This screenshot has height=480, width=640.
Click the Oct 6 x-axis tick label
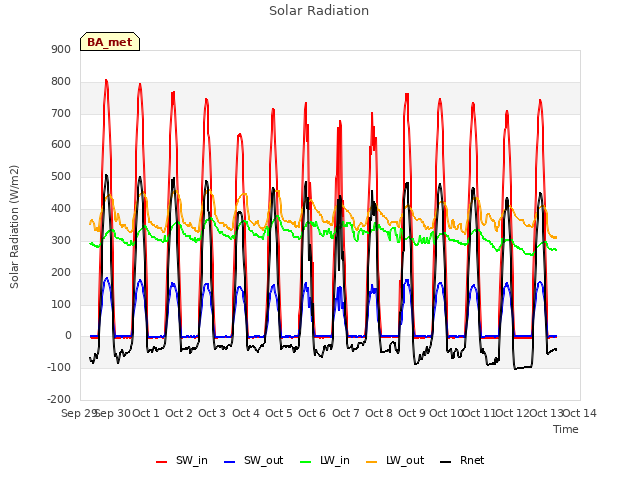point(312,413)
